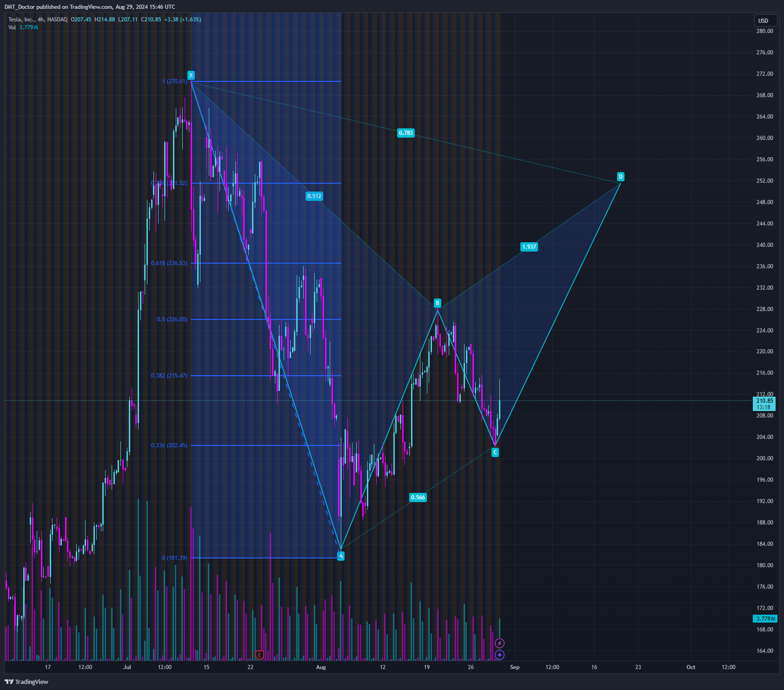Click the TradingView logo
Viewport: 784px width, 690px height.
click(x=27, y=682)
